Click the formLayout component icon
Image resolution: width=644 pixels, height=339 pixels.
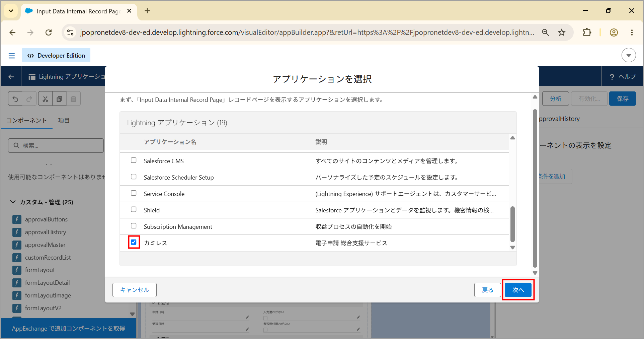[x=17, y=270]
